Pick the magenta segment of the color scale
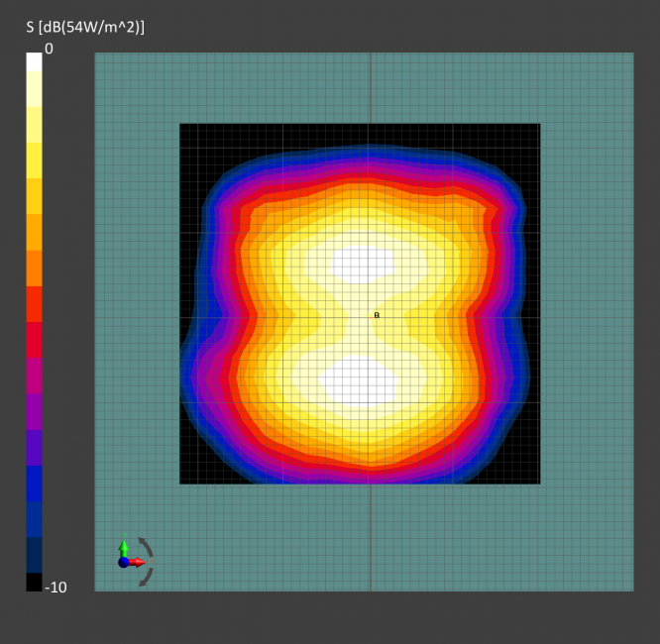660x644 pixels. click(x=34, y=376)
